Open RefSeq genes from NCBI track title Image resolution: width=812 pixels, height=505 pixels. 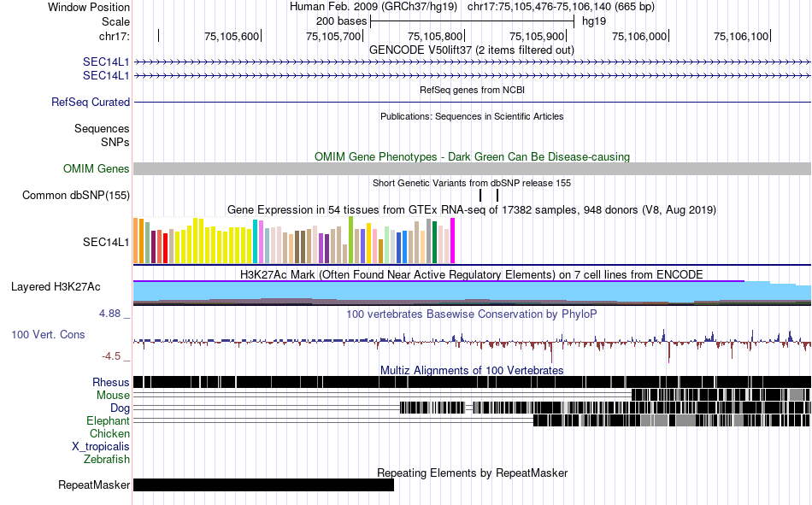pos(472,90)
